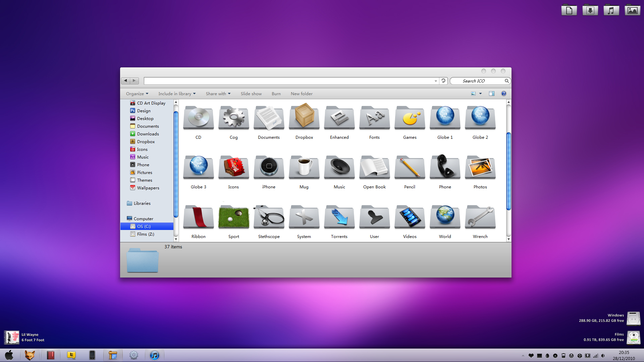Open the Share with dropdown
The height and width of the screenshot is (362, 644).
pos(218,94)
